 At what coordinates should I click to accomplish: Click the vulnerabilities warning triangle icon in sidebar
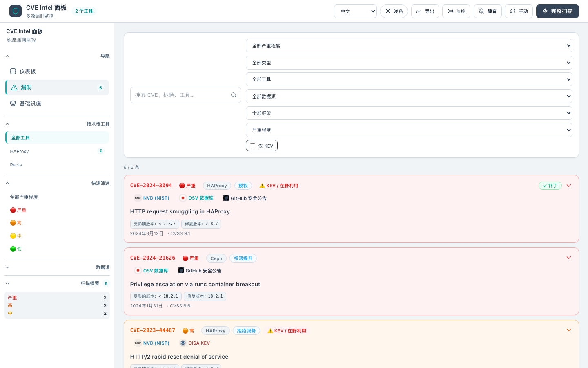click(14, 88)
